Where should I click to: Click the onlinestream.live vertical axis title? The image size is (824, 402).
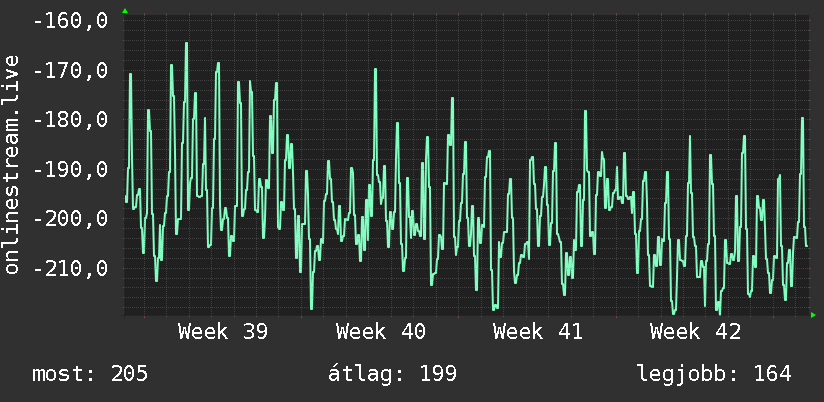(x=11, y=164)
